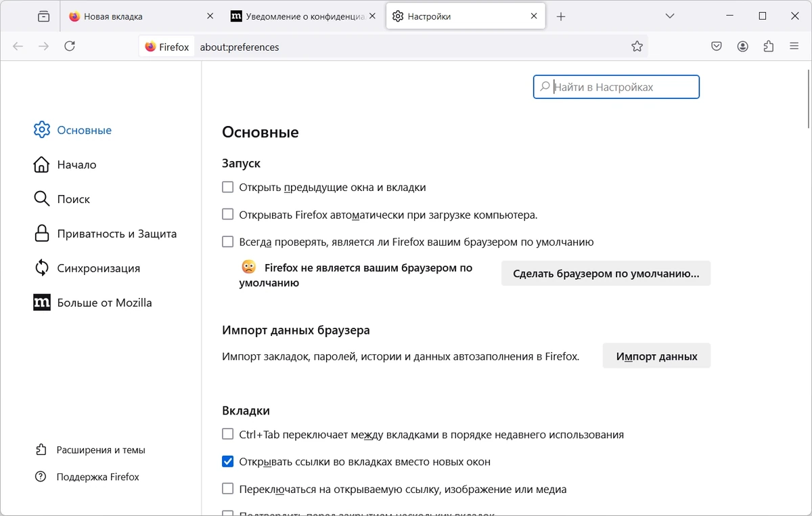Click the Запуск section heading
This screenshot has height=516, width=812.
(x=241, y=163)
